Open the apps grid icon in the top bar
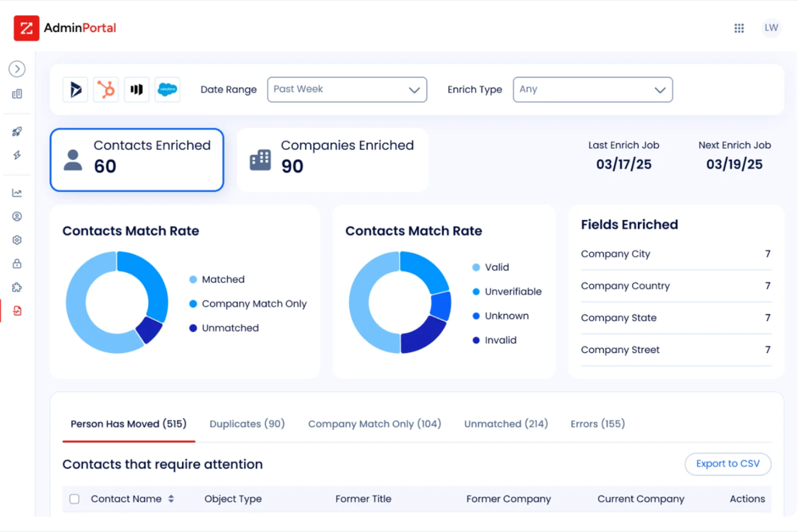798x532 pixels. coord(739,28)
